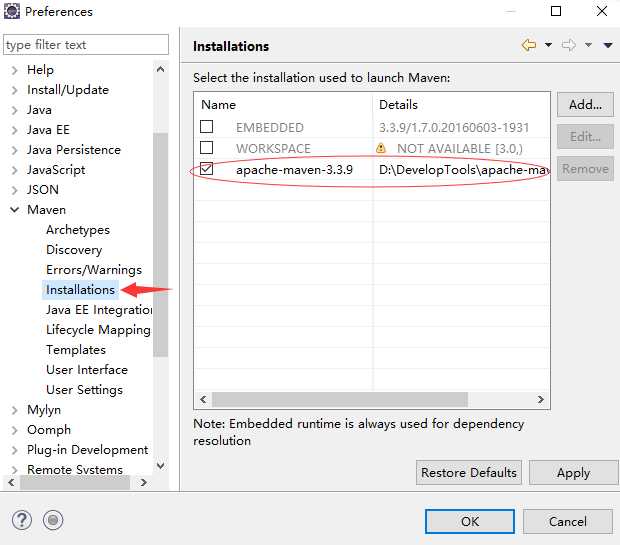
Task: Expand the Help tree node
Action: [x=14, y=70]
